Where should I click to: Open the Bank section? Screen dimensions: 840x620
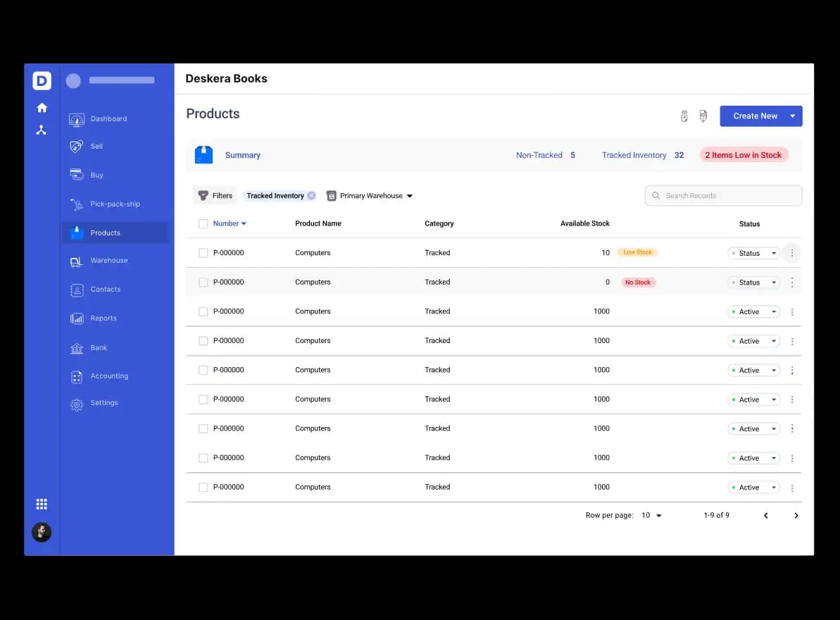coord(97,347)
